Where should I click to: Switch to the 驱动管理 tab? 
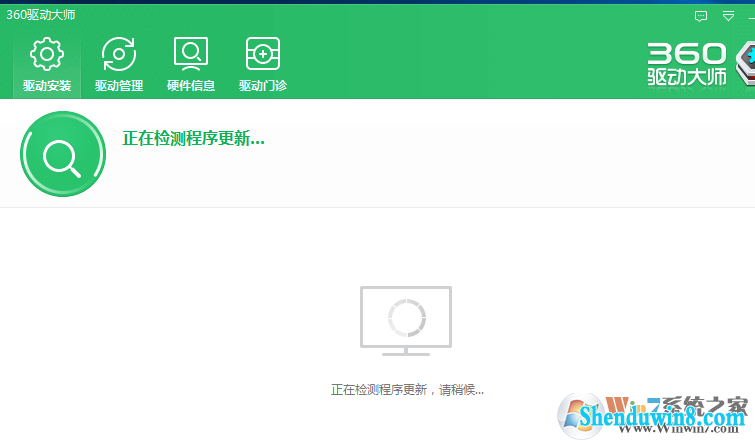(x=119, y=64)
